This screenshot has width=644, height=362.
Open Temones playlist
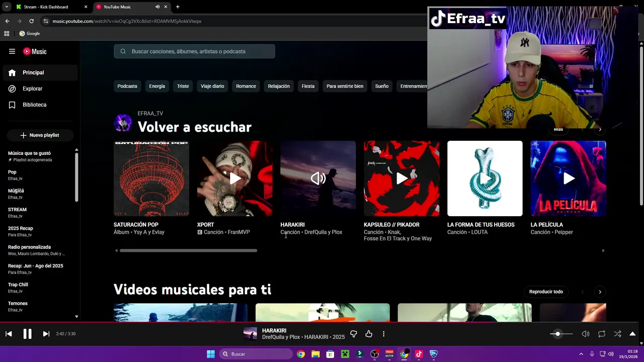pos(40,306)
